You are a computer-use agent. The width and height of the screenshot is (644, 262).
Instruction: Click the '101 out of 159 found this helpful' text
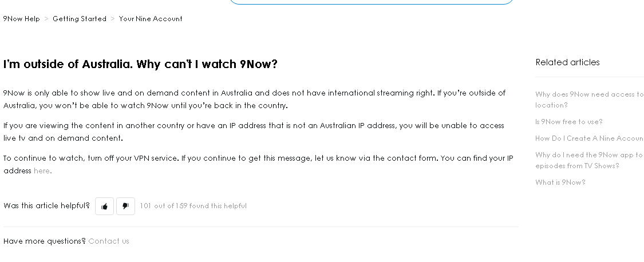tap(193, 206)
